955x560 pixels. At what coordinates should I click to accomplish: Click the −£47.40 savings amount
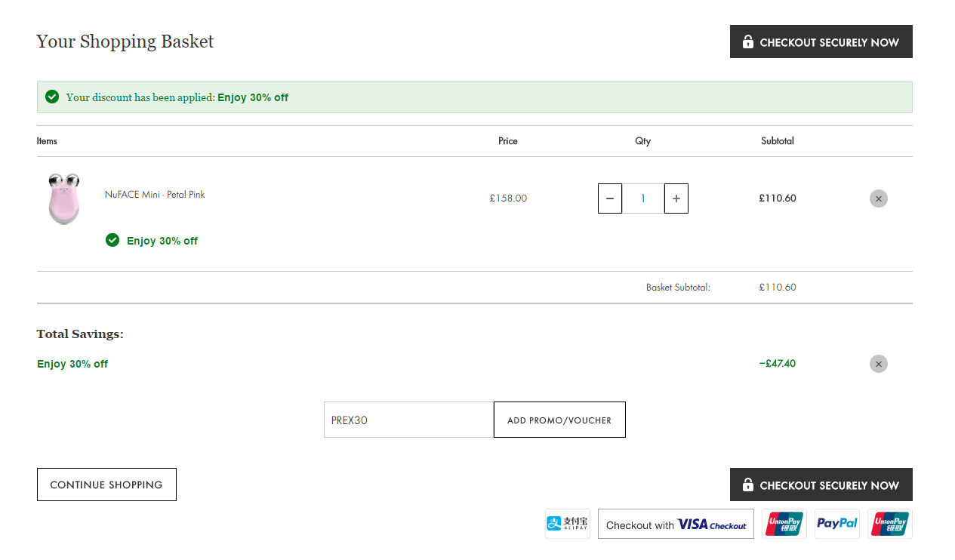[778, 364]
